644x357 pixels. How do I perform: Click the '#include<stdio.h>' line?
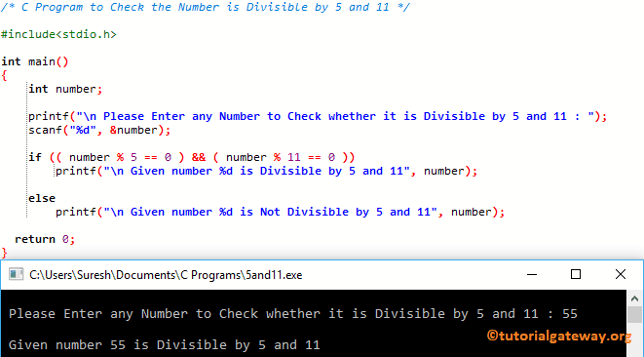(58, 34)
